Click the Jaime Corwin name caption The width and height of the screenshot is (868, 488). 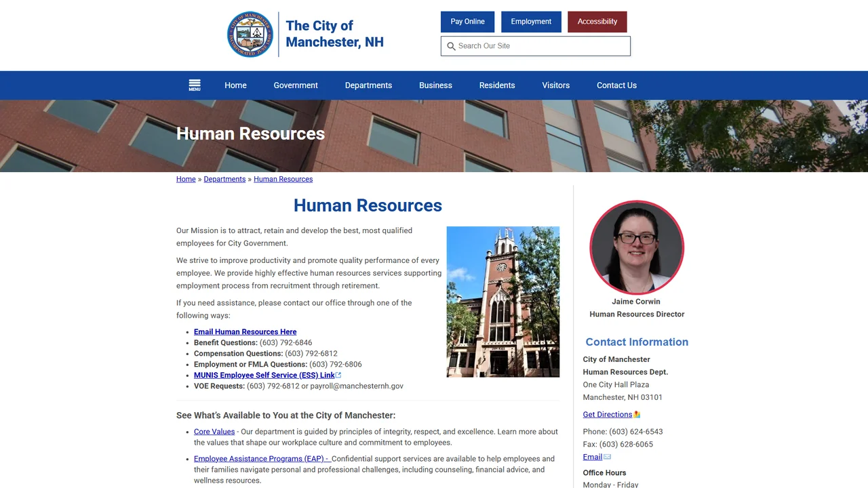tap(636, 302)
